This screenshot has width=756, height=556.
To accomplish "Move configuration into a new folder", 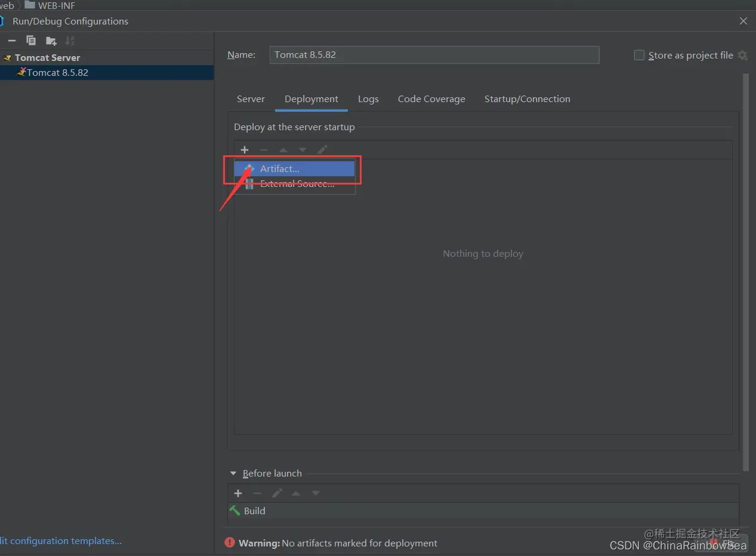I will tap(51, 41).
